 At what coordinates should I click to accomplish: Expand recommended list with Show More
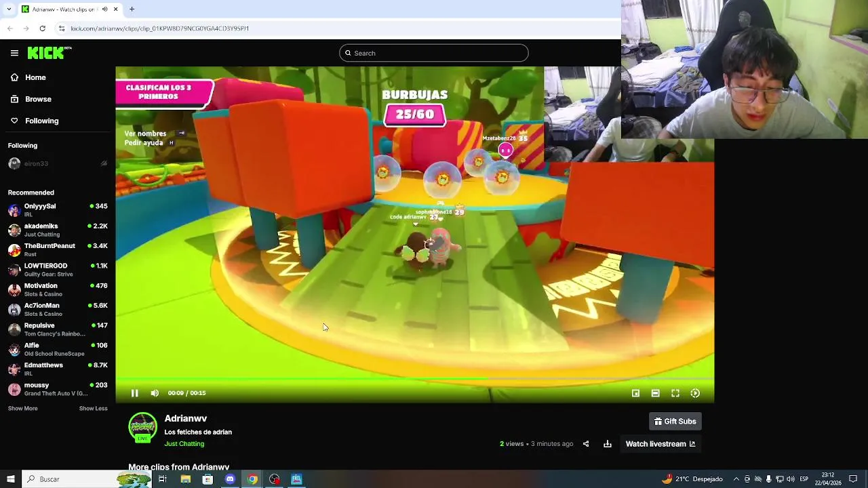(22, 409)
